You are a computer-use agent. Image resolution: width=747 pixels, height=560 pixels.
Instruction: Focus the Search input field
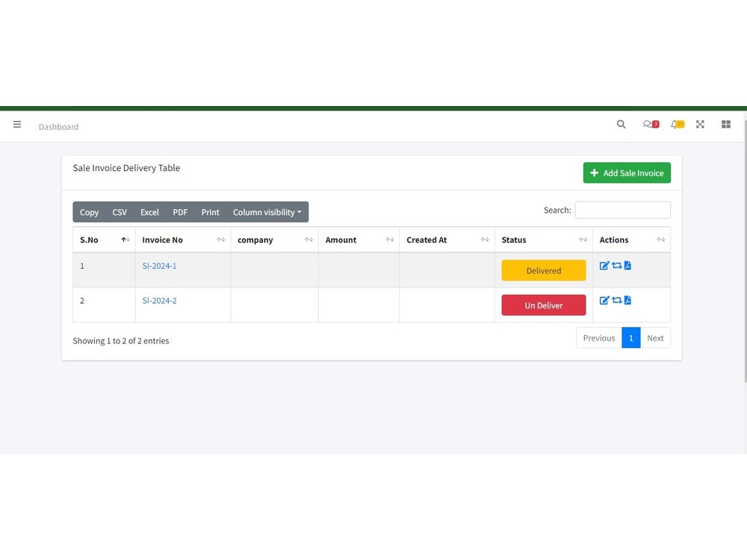pyautogui.click(x=623, y=210)
